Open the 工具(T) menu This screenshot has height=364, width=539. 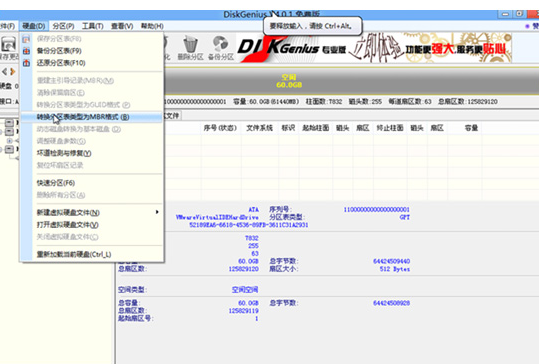(92, 26)
